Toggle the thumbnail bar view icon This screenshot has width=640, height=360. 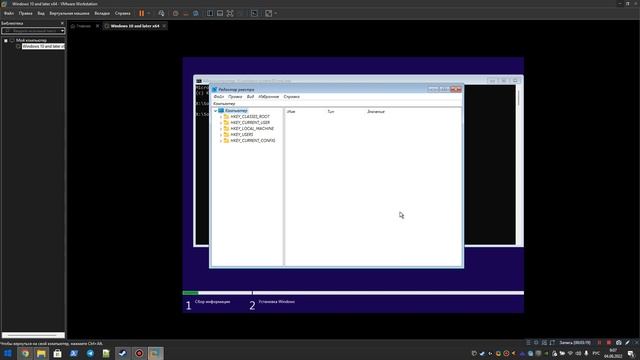coord(220,13)
